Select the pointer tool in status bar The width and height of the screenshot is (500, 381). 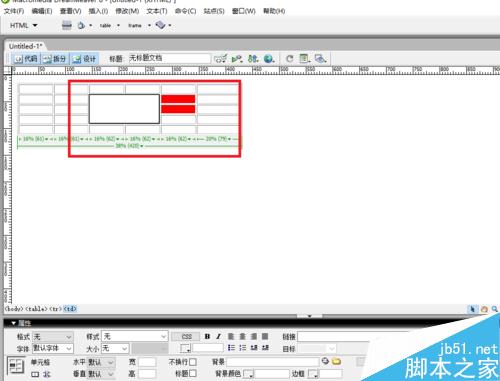(x=472, y=309)
